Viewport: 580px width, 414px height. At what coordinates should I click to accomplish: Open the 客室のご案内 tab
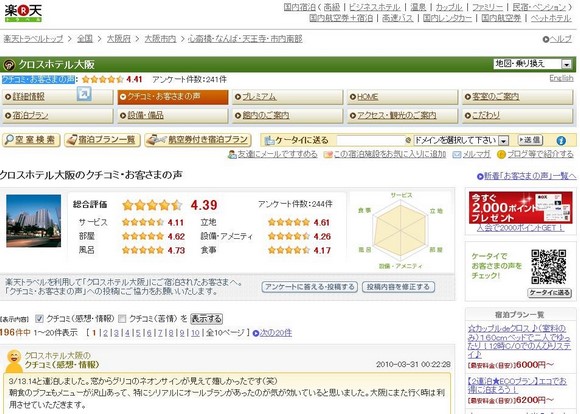coord(517,97)
